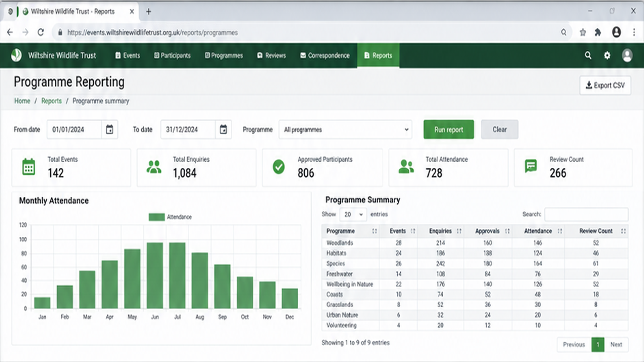Screen dimensions: 644x362
Task: Click the browser back arrow
Action: [x=10, y=32]
